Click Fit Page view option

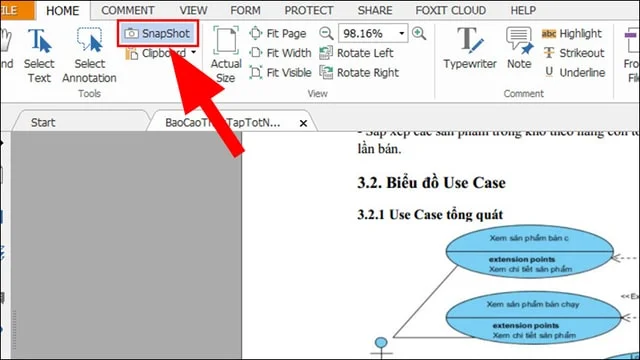click(278, 33)
